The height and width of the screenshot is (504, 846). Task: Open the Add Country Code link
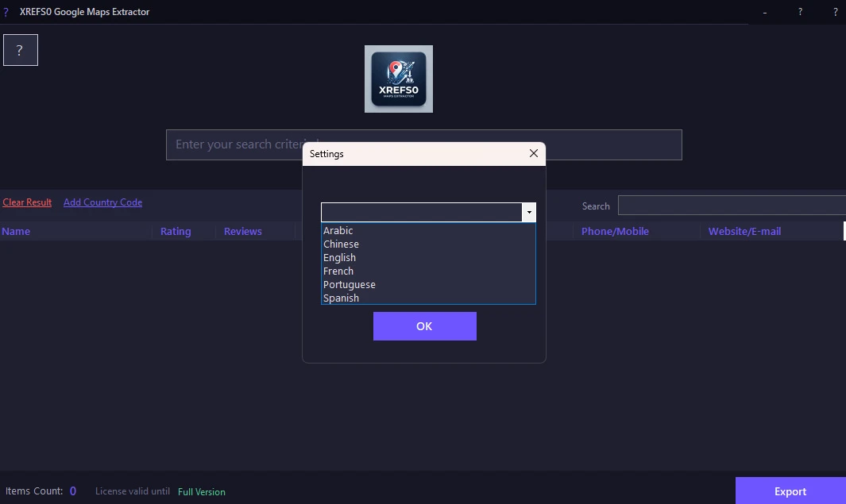[x=103, y=202]
